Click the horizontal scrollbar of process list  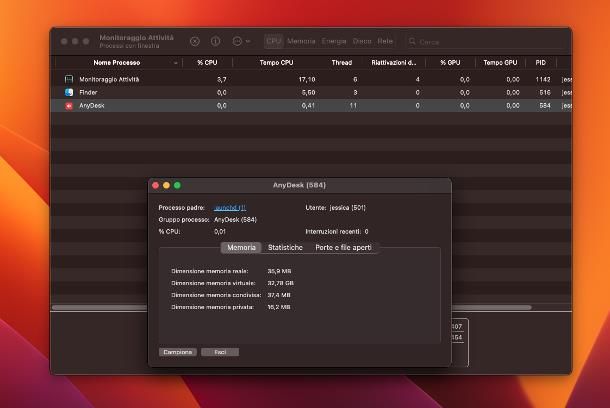point(292,307)
